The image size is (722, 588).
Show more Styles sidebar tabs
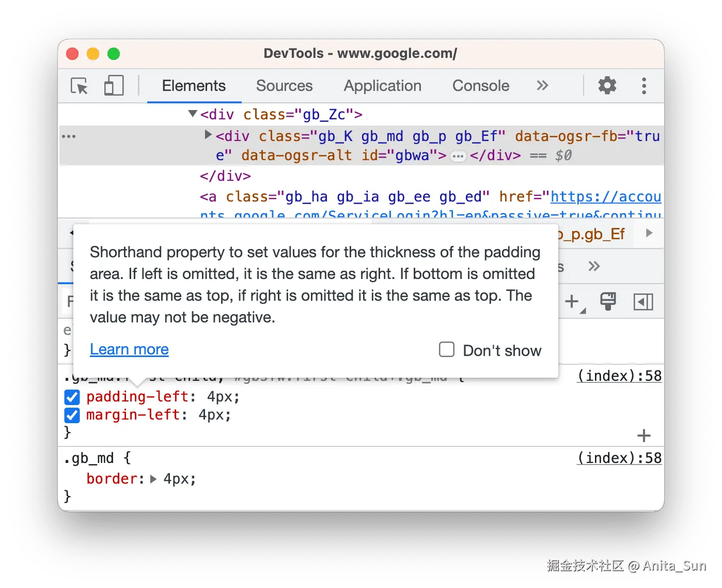coord(594,266)
